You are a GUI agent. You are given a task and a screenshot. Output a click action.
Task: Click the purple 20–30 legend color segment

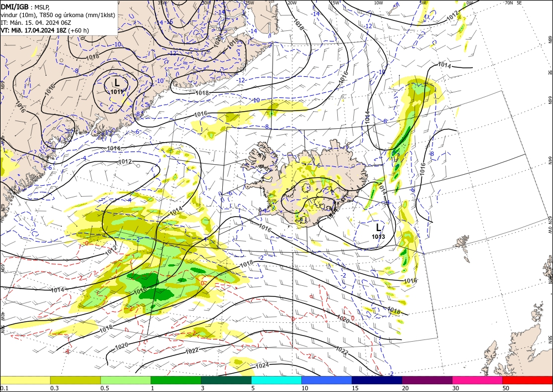(427, 380)
